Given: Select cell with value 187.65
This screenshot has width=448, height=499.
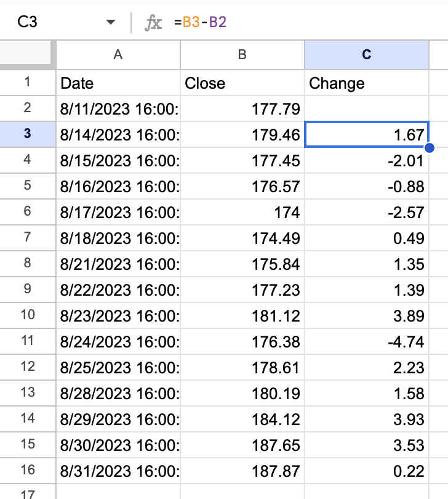Looking at the screenshot, I should pyautogui.click(x=242, y=445).
